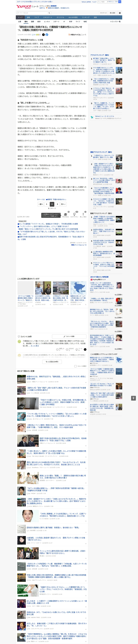Viewport: 138px width, 644px height.
Task: Open マイページ link
Action: 103,13
